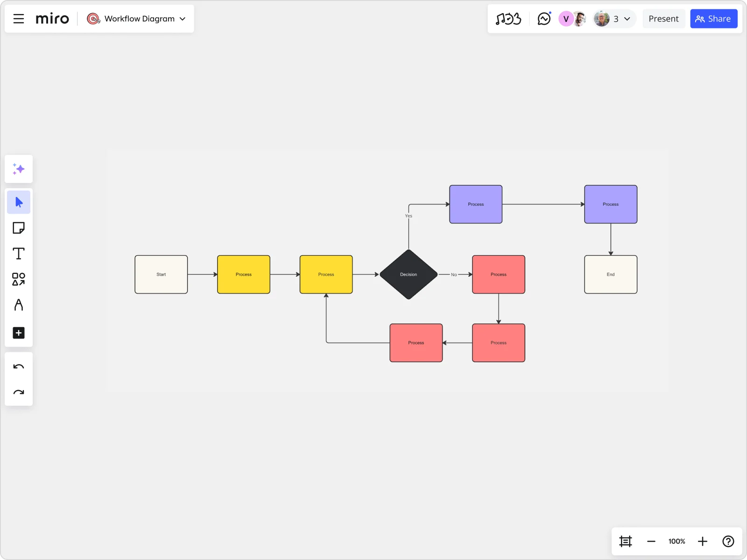Open the reactions music icon
This screenshot has width=747, height=560.
pyautogui.click(x=509, y=19)
